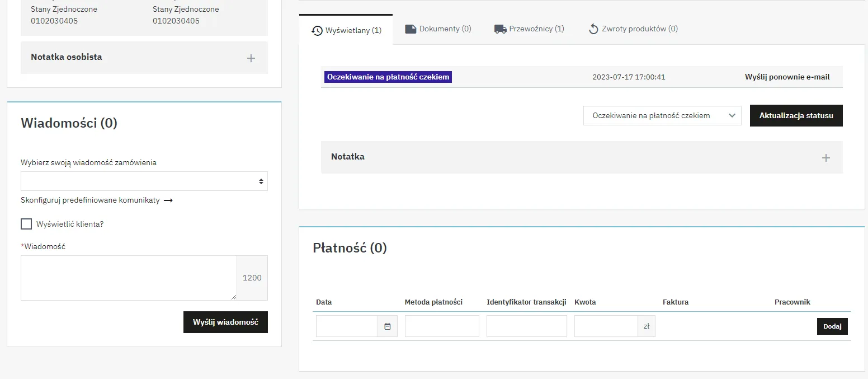The image size is (868, 379).
Task: Open the order status dropdown
Action: pos(662,116)
